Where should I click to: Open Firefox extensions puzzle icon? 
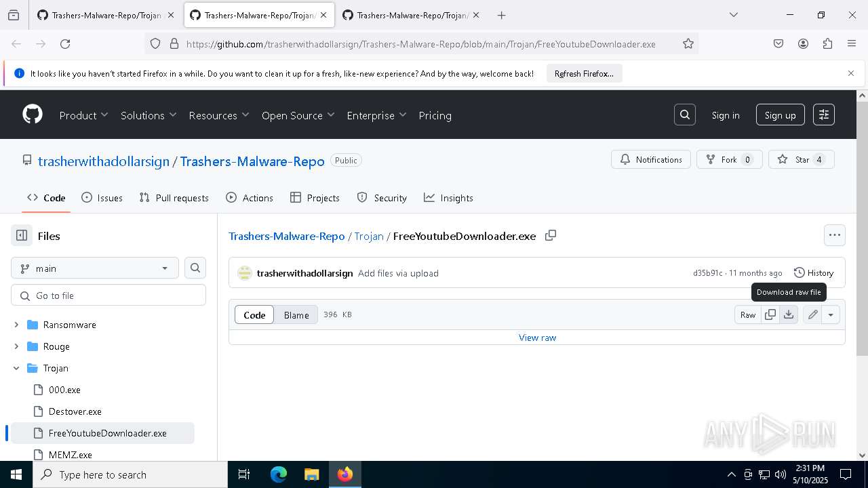click(827, 43)
